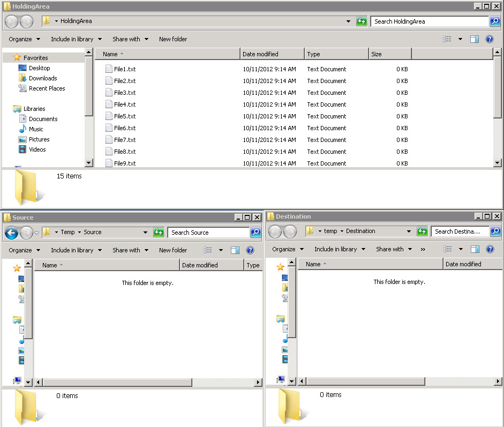Click refresh button in HoldingArea address bar
This screenshot has width=504, height=427.
tap(362, 21)
